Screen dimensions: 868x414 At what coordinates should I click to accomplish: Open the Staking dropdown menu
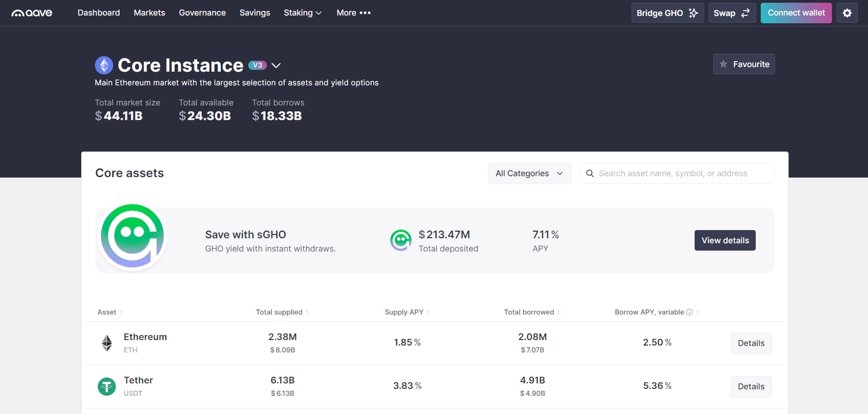(303, 13)
